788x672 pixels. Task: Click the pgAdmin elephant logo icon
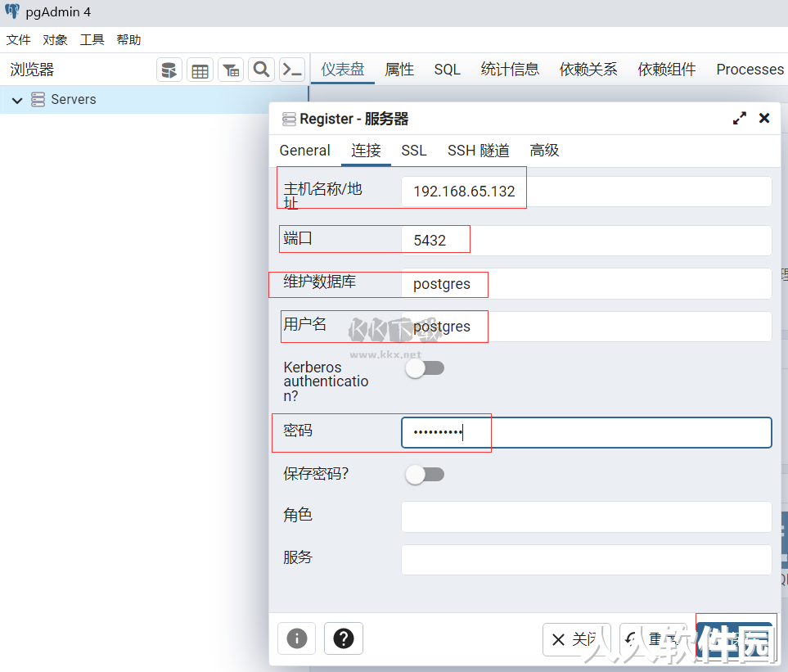[12, 11]
